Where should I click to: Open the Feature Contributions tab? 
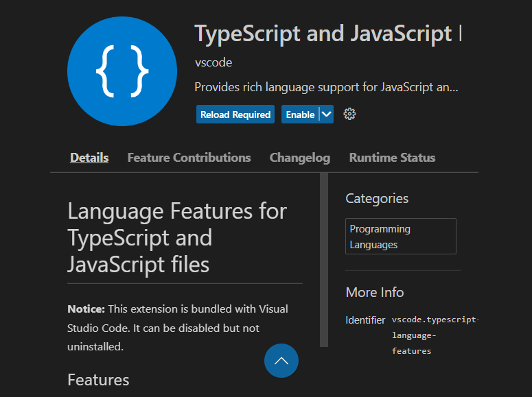(x=189, y=158)
